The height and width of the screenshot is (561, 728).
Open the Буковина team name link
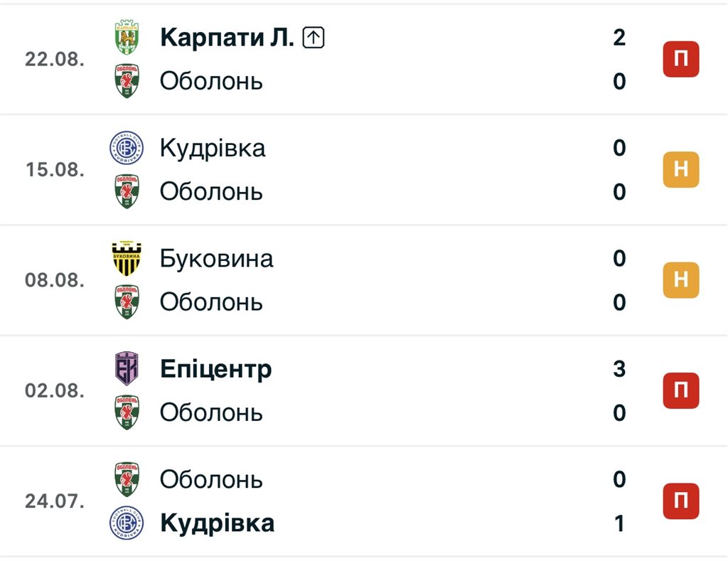click(216, 258)
